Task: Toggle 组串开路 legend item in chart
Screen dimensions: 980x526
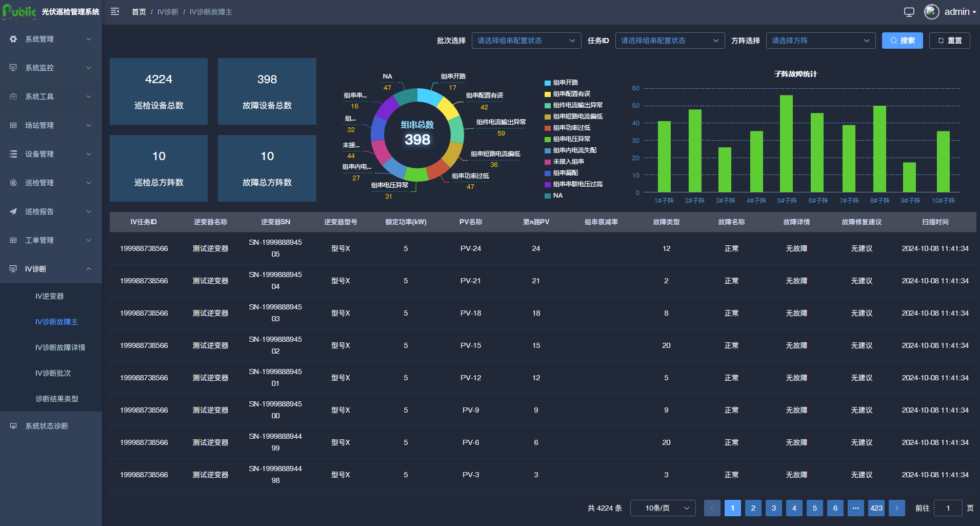Action: pyautogui.click(x=565, y=83)
